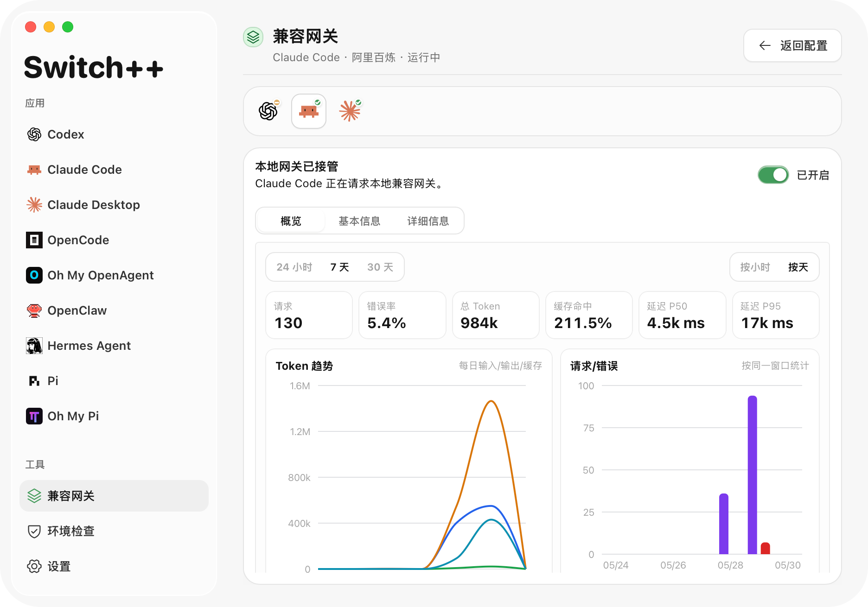Click the 延迟 P50 4.5k ms card
Viewport: 868px width, 607px height.
pyautogui.click(x=682, y=315)
